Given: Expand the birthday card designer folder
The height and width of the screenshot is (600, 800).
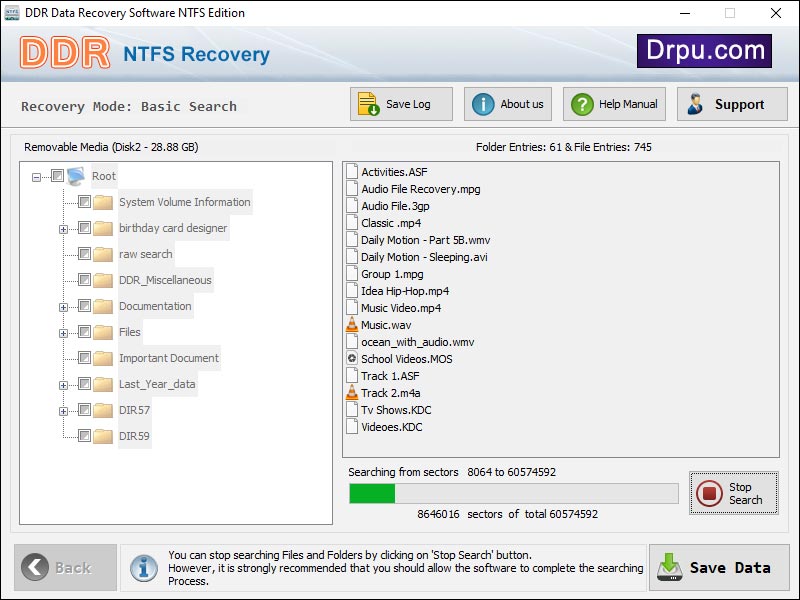Looking at the screenshot, I should coord(61,228).
